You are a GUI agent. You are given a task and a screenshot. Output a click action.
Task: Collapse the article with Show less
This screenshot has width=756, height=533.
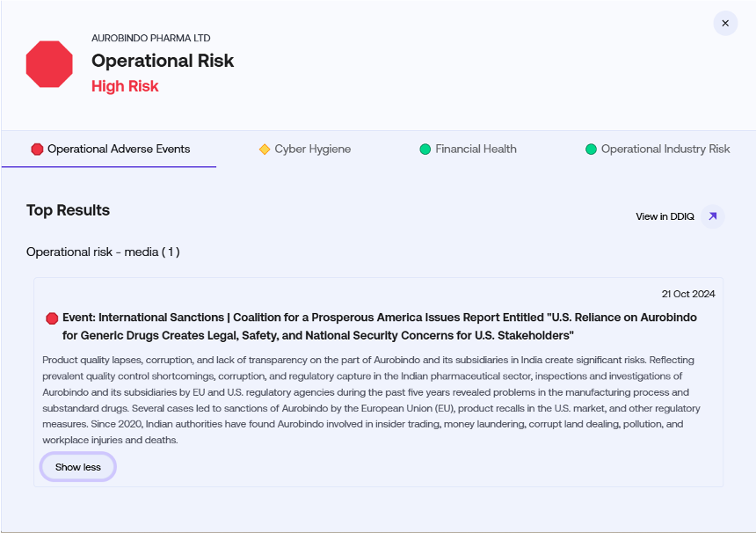click(78, 467)
